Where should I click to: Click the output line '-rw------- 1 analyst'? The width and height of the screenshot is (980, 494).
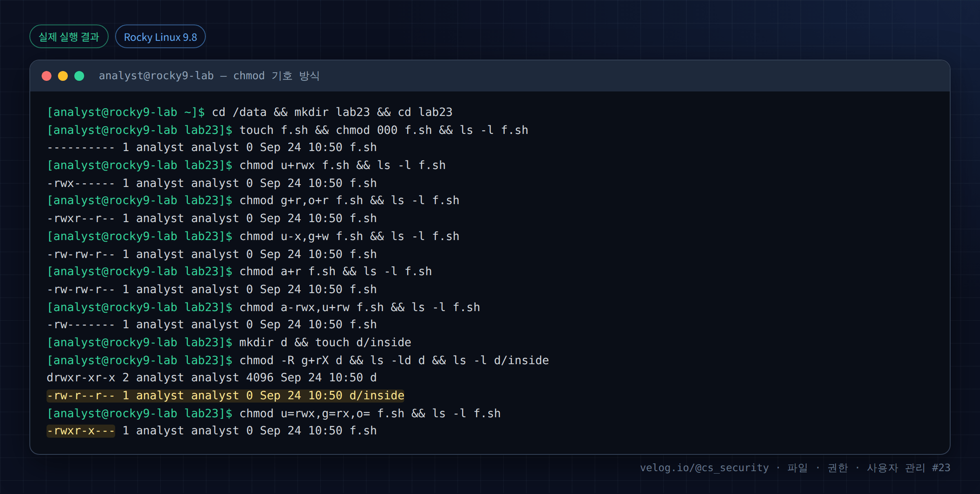[x=212, y=325]
